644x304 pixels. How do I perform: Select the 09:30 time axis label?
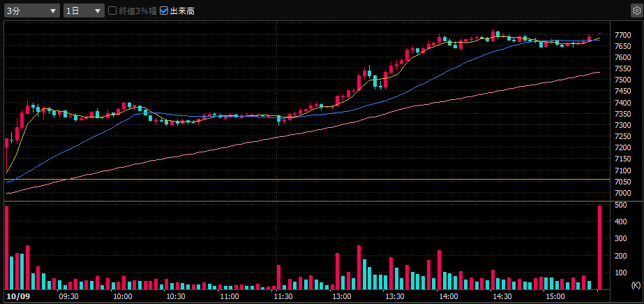tap(68, 296)
